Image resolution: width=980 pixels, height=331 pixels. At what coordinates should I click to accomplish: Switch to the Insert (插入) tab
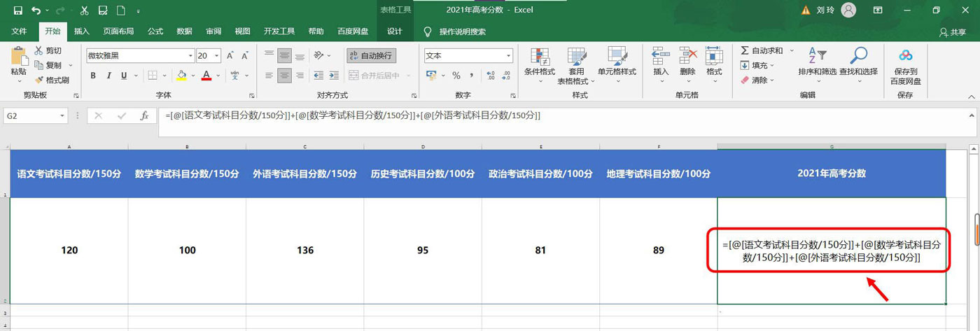[82, 31]
